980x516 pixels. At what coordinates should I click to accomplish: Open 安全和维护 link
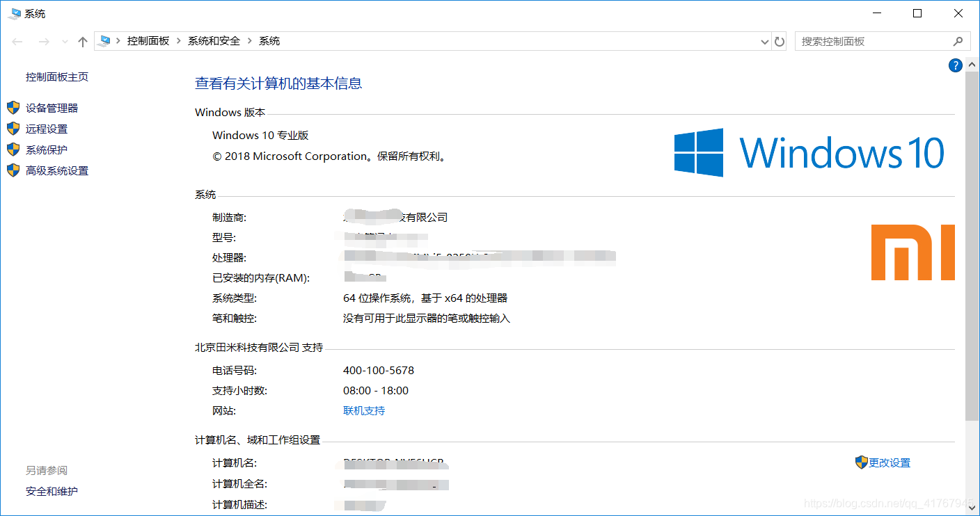pos(52,492)
